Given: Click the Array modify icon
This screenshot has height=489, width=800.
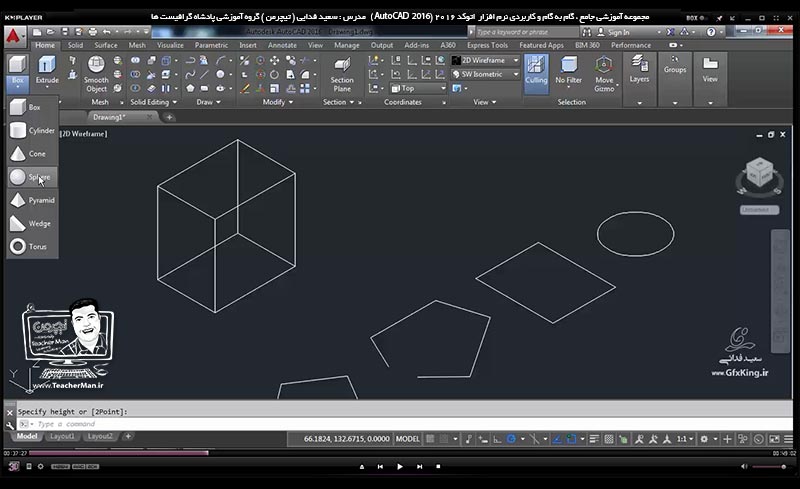Looking at the screenshot, I should click(x=305, y=88).
